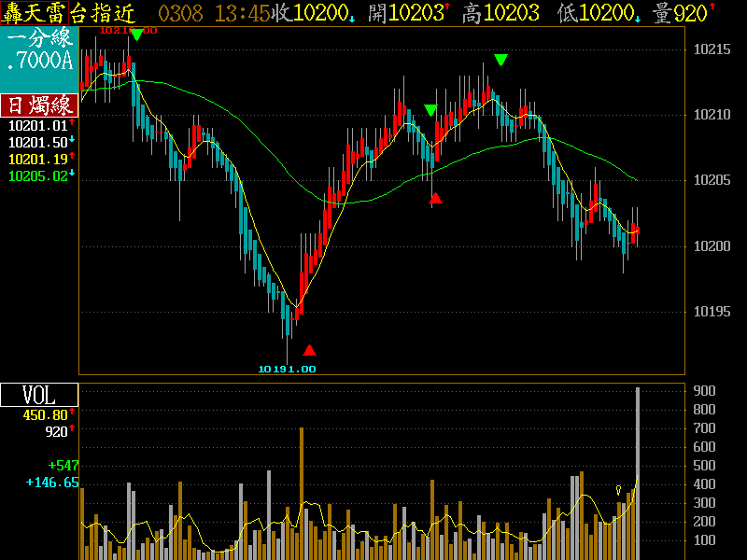Click the 轟天雷 title box
Image resolution: width=747 pixels, height=560 pixels.
[x=38, y=12]
